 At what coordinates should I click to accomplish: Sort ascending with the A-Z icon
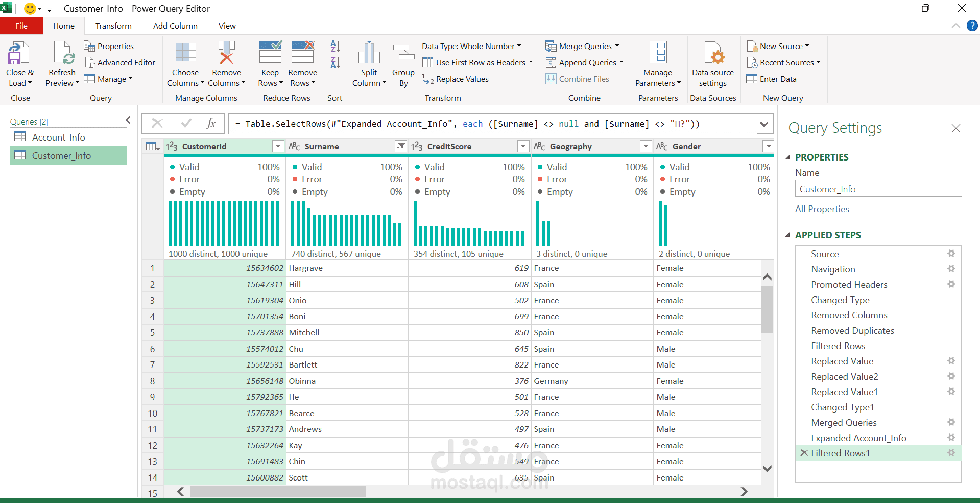[335, 46]
